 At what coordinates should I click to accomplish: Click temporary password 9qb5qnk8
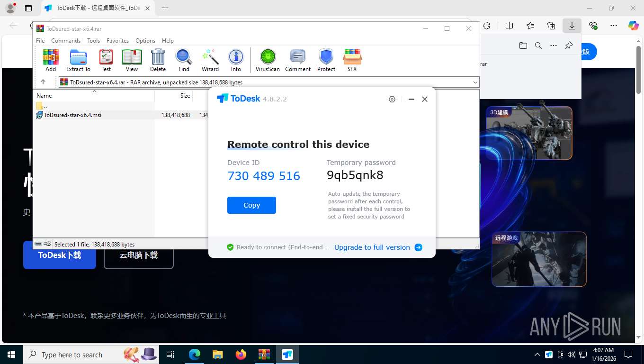355,175
